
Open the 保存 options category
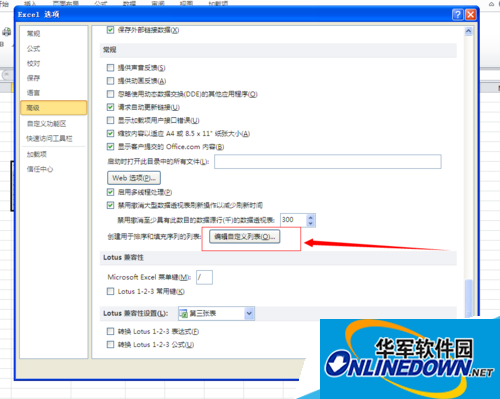point(34,78)
